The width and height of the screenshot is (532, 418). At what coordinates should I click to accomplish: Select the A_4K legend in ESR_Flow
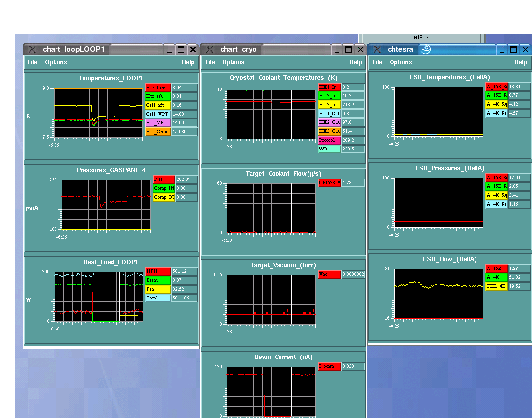497,277
